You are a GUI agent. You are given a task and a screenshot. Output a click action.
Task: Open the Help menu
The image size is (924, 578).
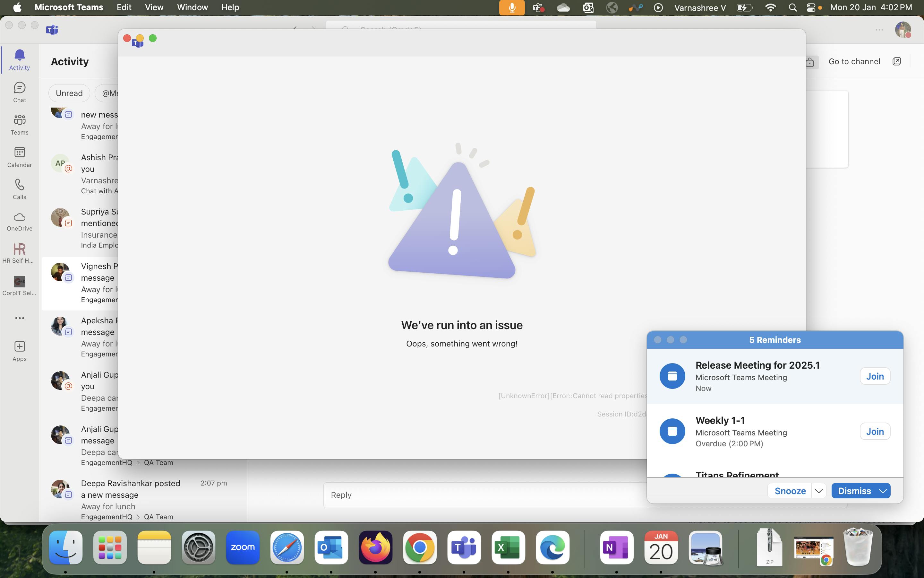tap(230, 8)
